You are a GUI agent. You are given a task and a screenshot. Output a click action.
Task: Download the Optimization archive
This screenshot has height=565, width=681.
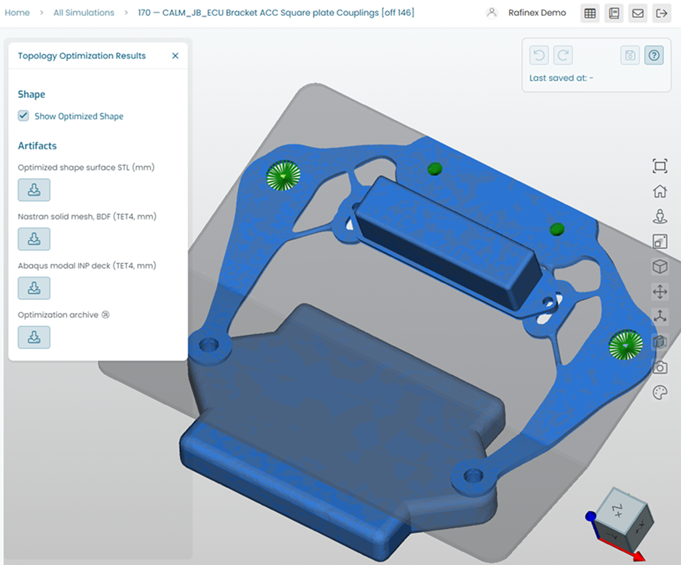coord(34,337)
